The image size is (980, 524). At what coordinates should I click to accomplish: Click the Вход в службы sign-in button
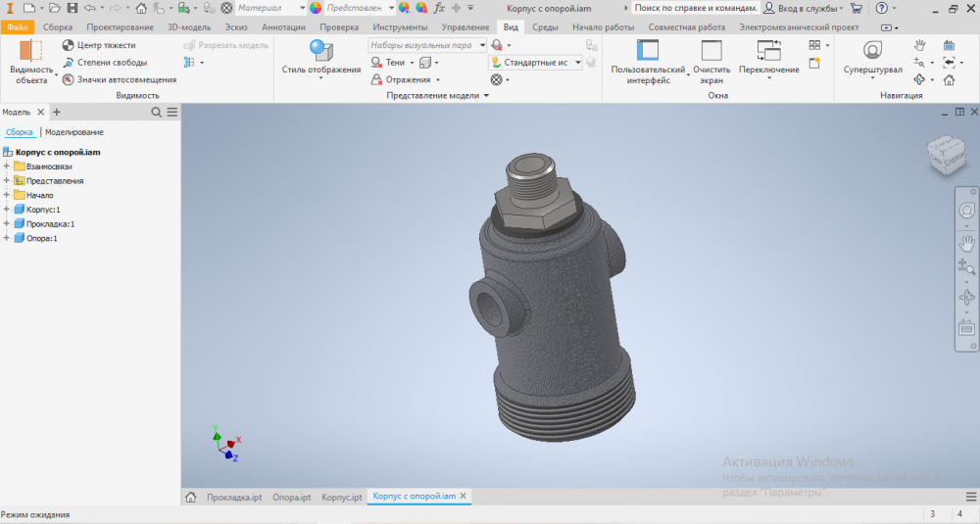(x=802, y=8)
